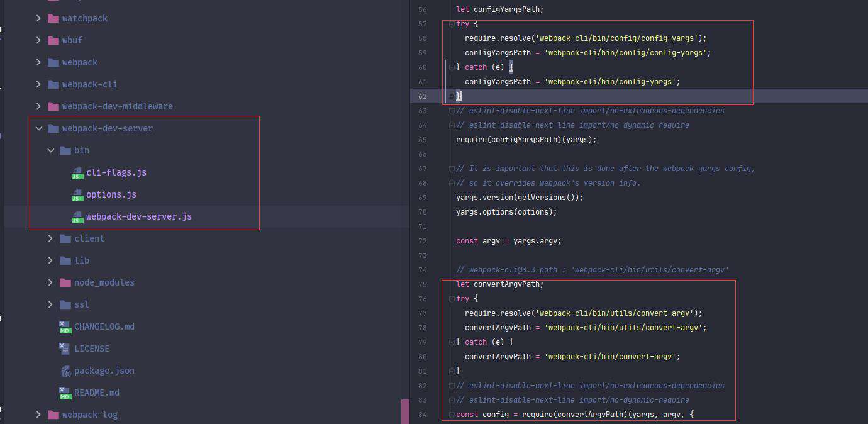Open the README.md file
This screenshot has width=868, height=424.
coord(97,393)
